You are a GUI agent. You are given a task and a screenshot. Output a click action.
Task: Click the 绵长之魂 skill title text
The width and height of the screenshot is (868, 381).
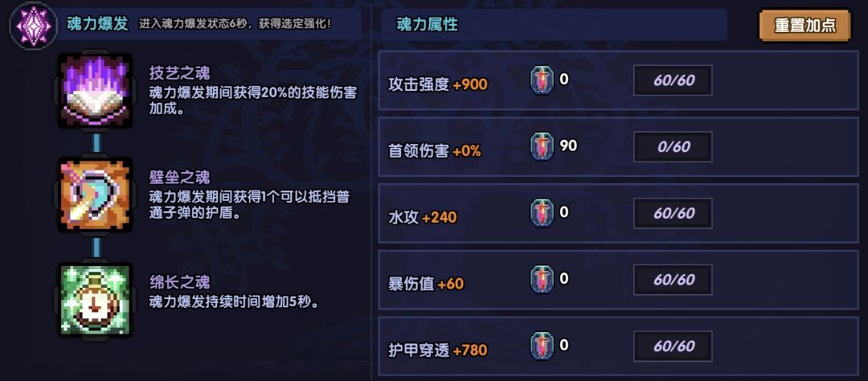tap(179, 282)
